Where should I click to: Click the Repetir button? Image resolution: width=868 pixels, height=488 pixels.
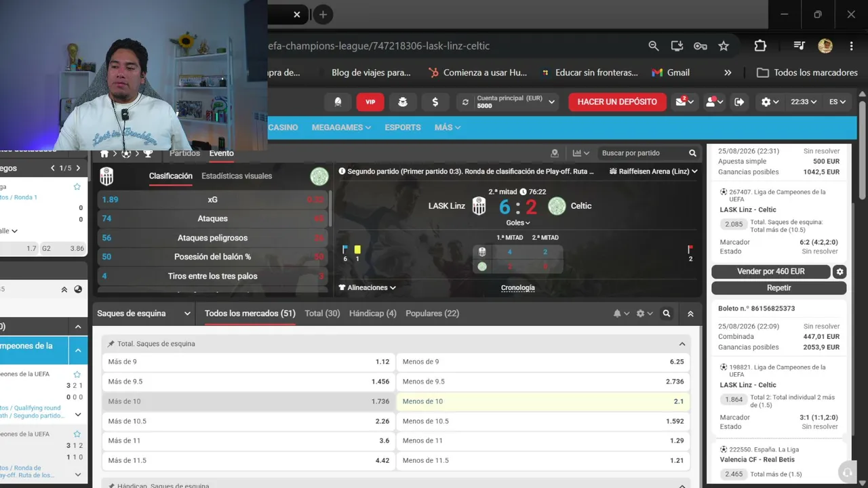click(x=778, y=288)
